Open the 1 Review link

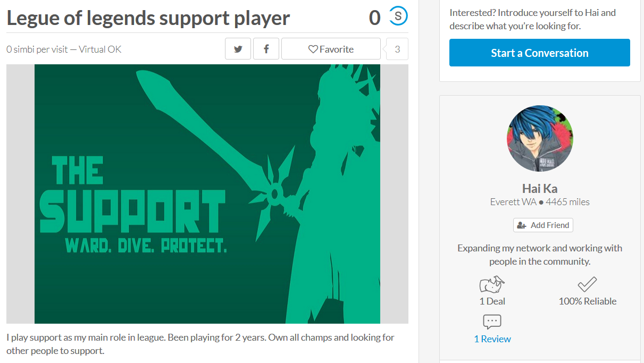tap(492, 339)
